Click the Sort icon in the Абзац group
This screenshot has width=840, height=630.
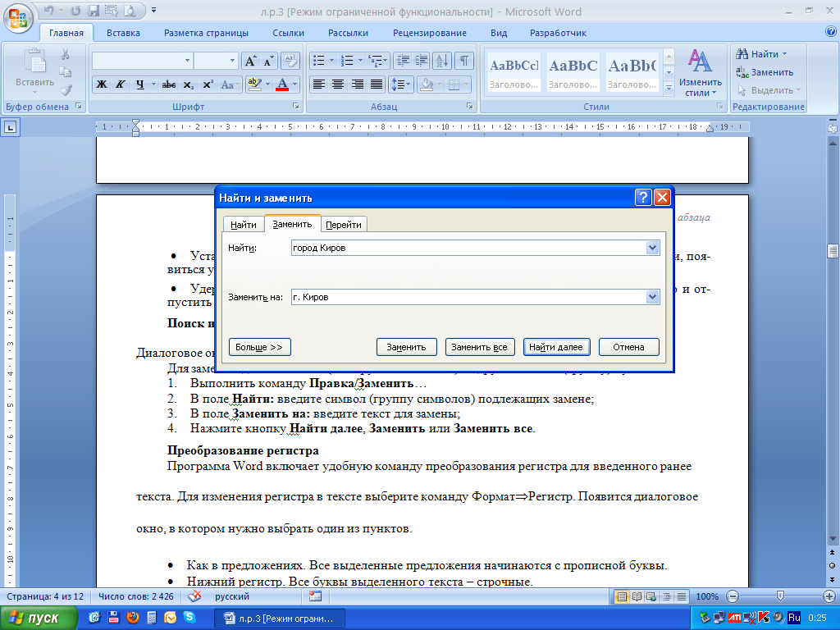pyautogui.click(x=441, y=62)
